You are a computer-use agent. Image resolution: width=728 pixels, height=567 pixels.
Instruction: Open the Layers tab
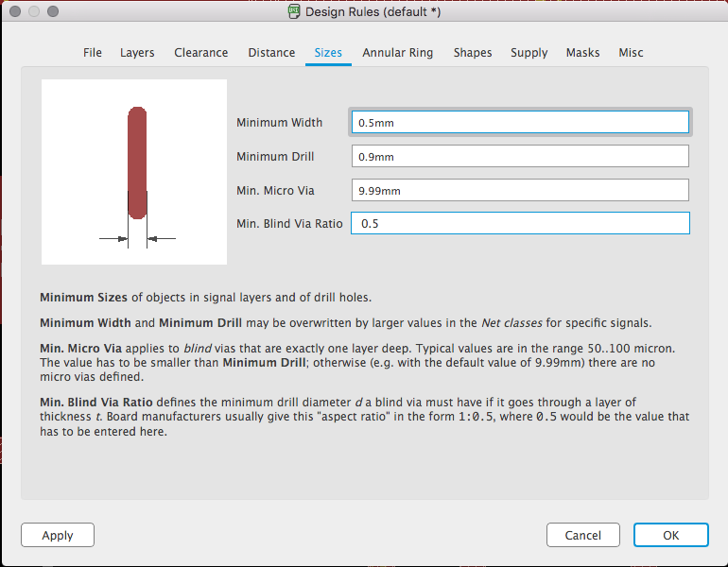click(137, 52)
